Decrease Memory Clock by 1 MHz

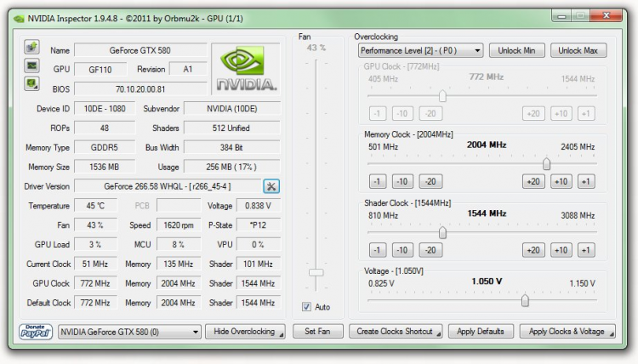(378, 181)
